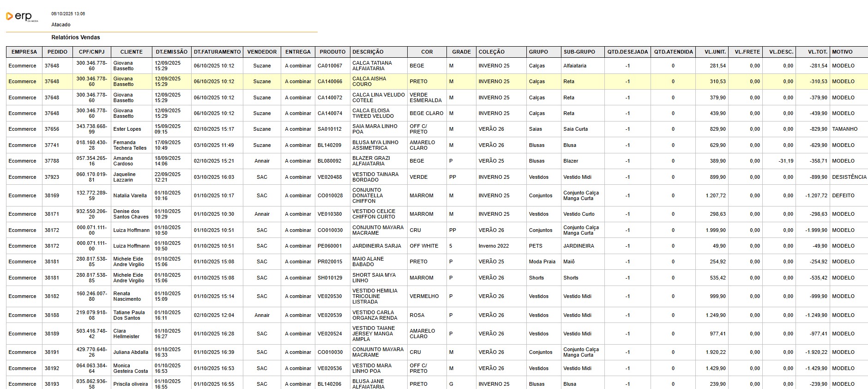Click customer name Ester Lopes
The image size is (868, 389).
pos(127,129)
